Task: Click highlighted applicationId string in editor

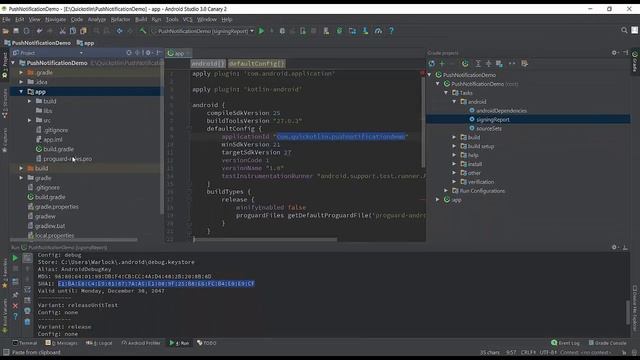Action: coord(341,137)
